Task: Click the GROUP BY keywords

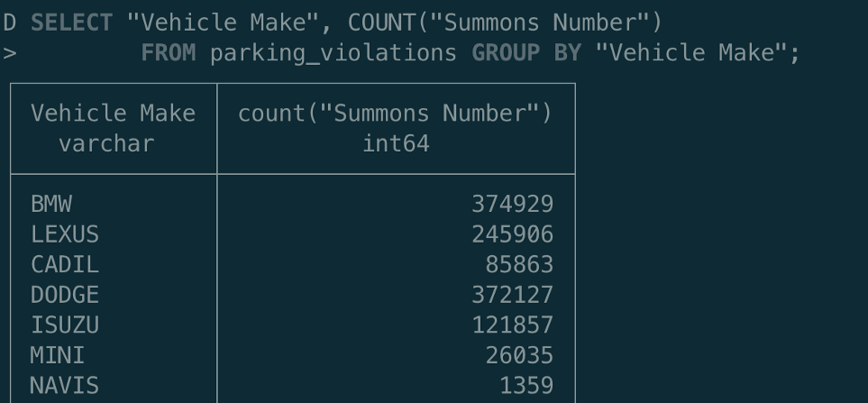Action: [x=526, y=53]
